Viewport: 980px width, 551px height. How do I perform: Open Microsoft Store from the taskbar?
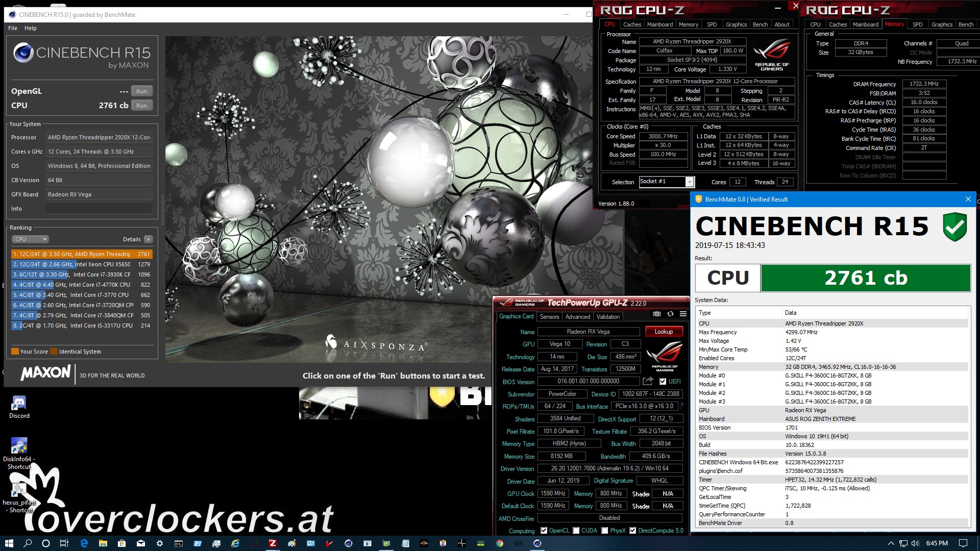[121, 543]
